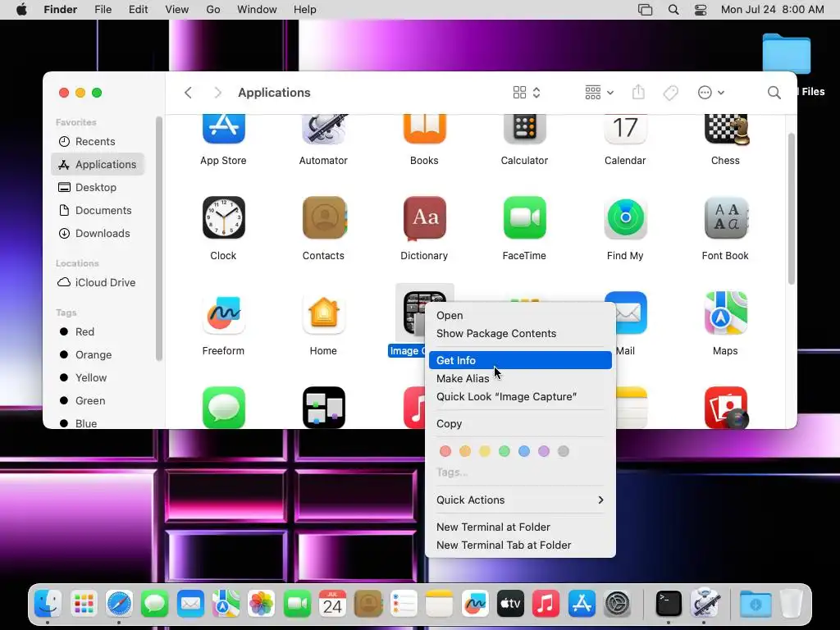Open iCloud Drive in the sidebar
Image resolution: width=840 pixels, height=630 pixels.
98,282
